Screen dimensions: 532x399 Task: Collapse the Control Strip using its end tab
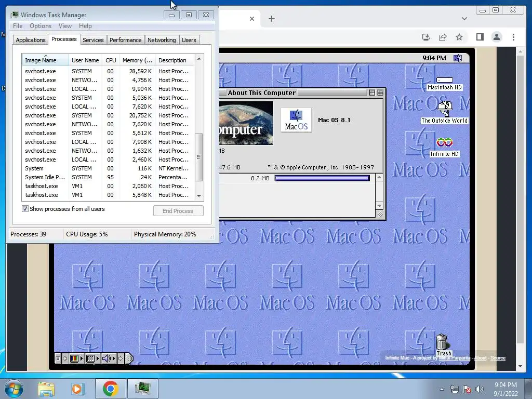129,358
